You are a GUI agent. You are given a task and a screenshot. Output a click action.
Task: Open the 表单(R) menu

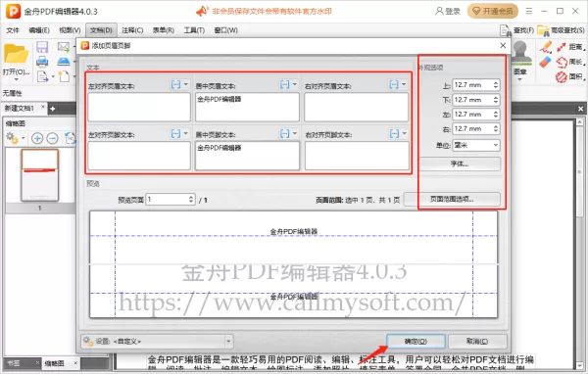tap(163, 30)
